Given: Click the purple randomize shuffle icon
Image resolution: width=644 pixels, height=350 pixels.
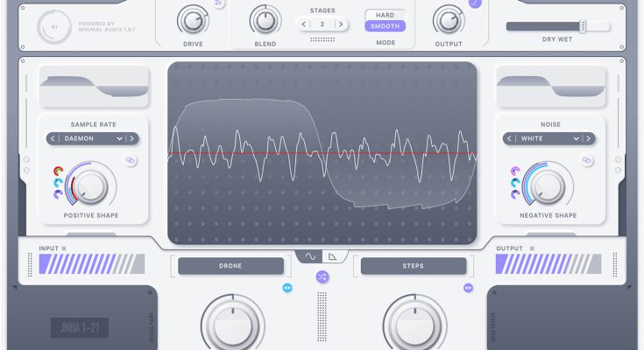Looking at the screenshot, I should [322, 276].
